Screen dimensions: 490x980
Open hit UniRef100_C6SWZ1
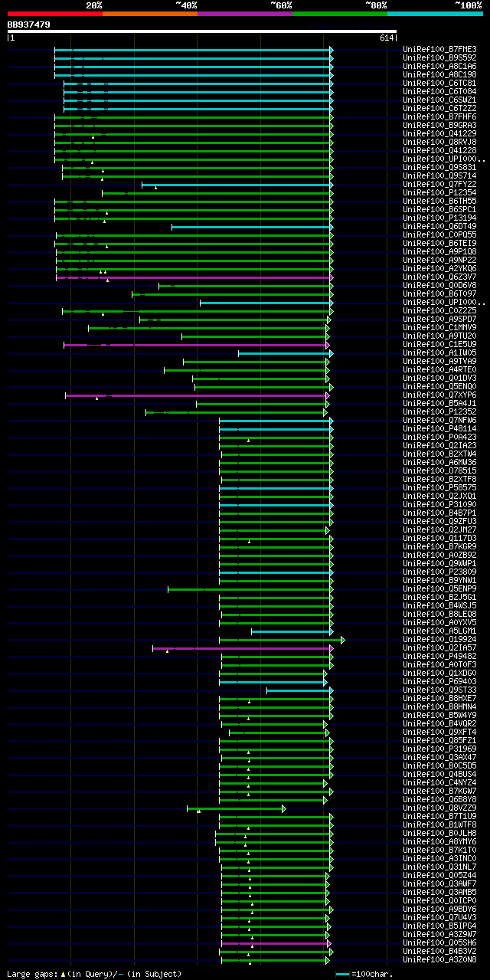439,100
